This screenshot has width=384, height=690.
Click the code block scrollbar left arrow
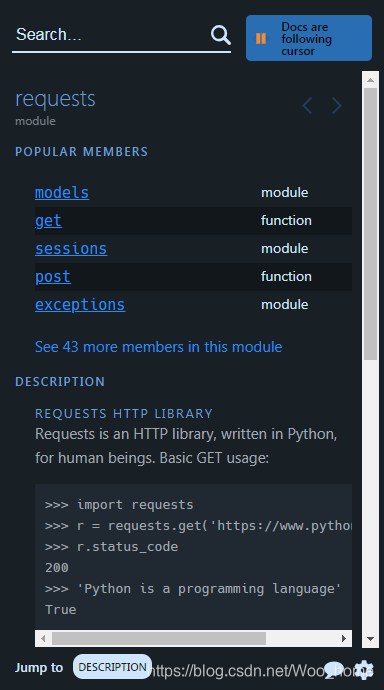point(43,638)
